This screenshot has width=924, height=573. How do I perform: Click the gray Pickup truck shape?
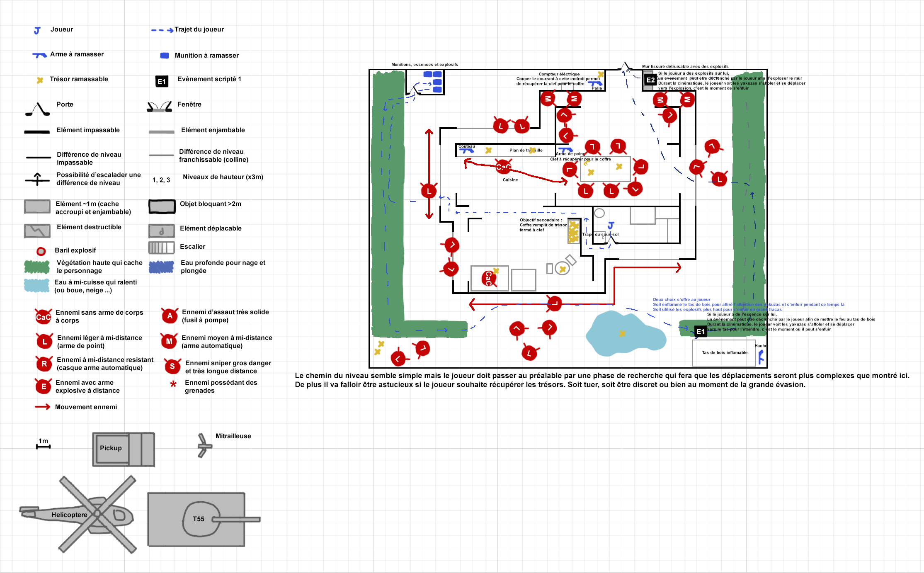pyautogui.click(x=124, y=449)
